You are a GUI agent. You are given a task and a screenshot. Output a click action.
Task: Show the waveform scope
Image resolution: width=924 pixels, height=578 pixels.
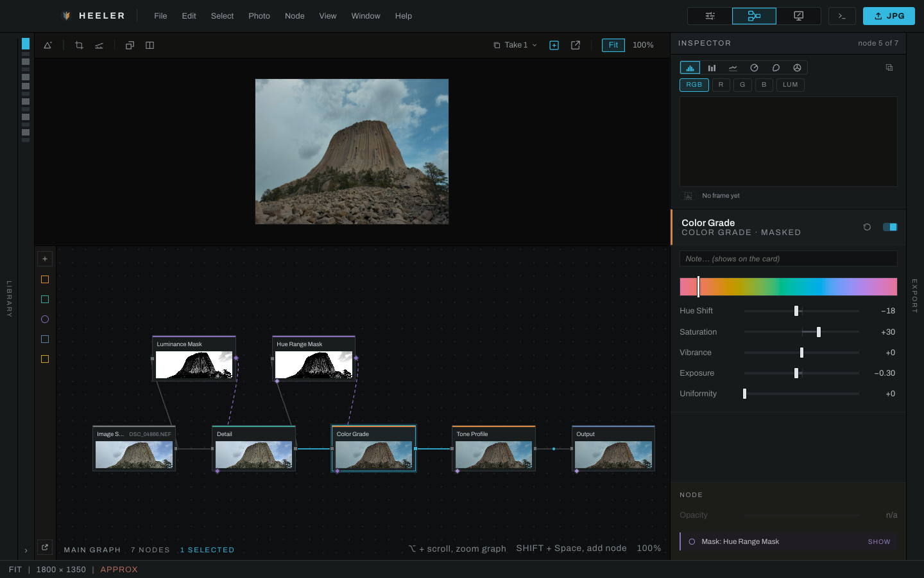(x=733, y=67)
